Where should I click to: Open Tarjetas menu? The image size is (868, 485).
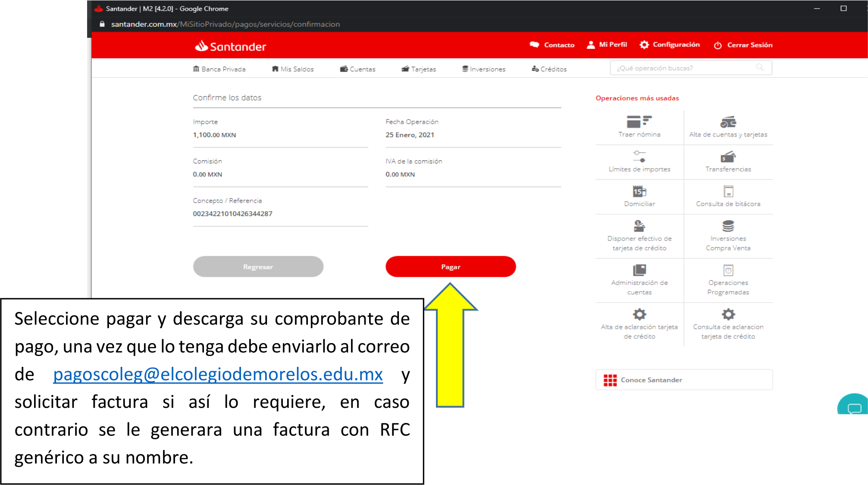(419, 69)
